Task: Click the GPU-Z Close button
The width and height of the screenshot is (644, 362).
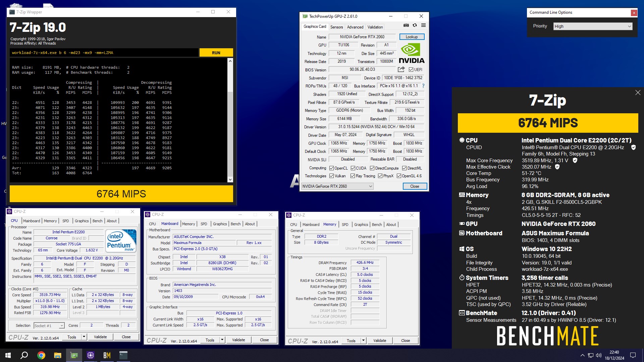Action: pyautogui.click(x=415, y=186)
